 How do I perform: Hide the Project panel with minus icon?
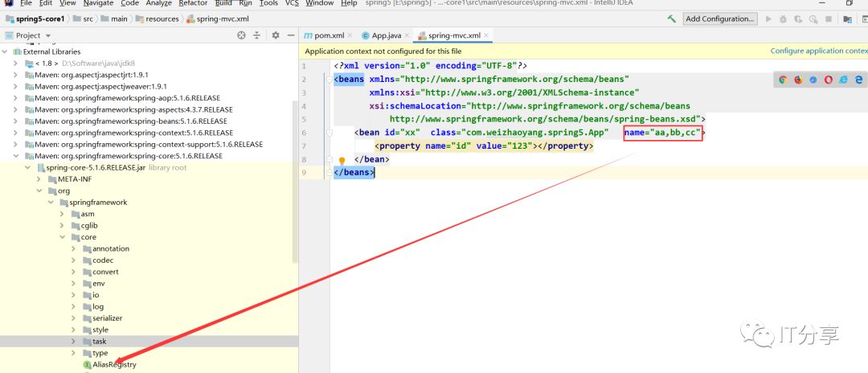291,35
